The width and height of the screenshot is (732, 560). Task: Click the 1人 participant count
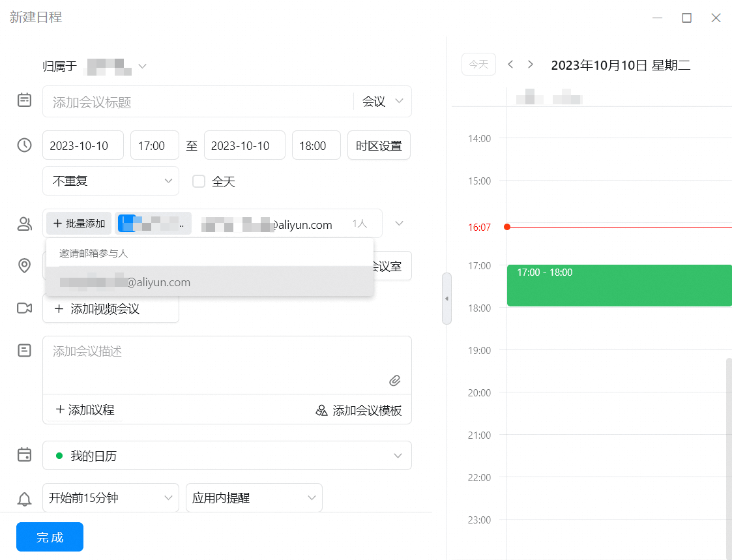pos(359,223)
